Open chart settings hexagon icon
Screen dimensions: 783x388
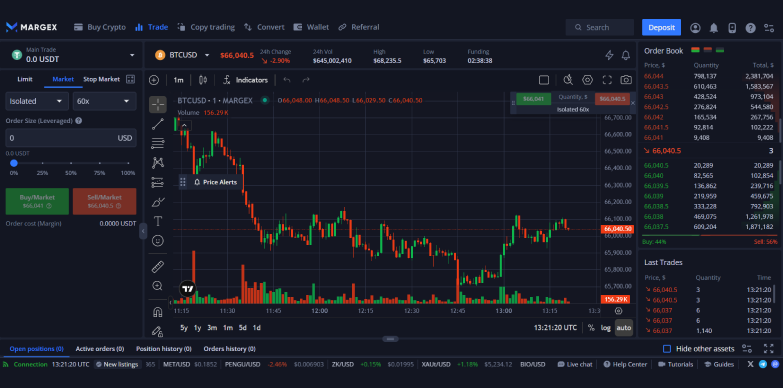[587, 80]
